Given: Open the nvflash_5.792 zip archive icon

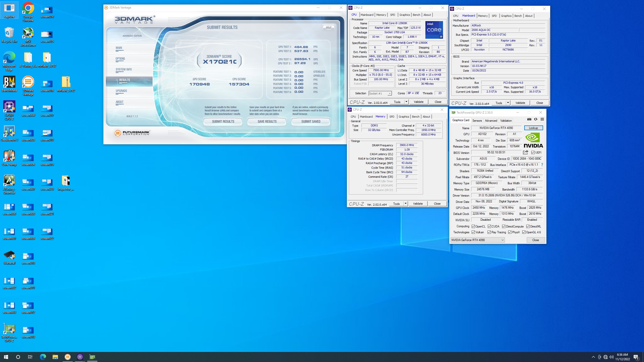Looking at the screenshot, I should (x=66, y=84).
